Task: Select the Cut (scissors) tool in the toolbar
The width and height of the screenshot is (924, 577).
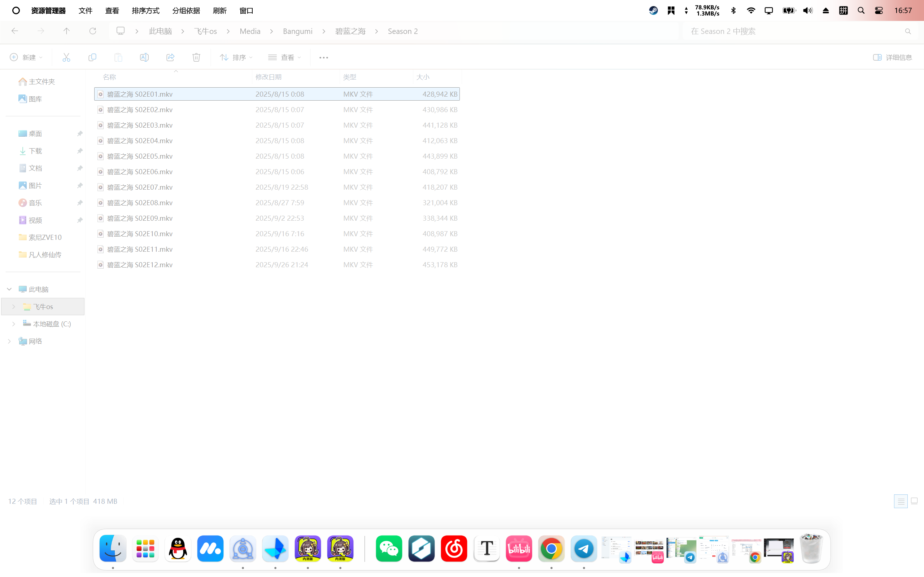Action: tap(66, 57)
